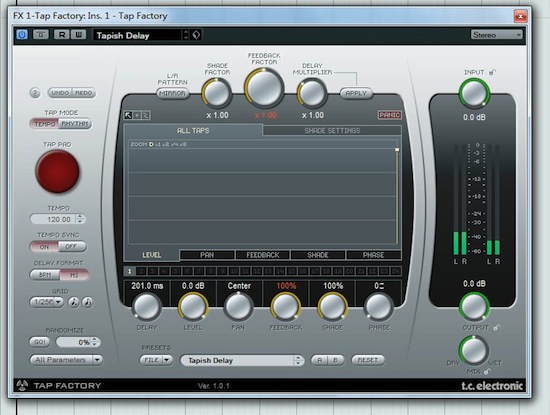Select the Shade view tab
The width and height of the screenshot is (550, 415).
(x=318, y=255)
